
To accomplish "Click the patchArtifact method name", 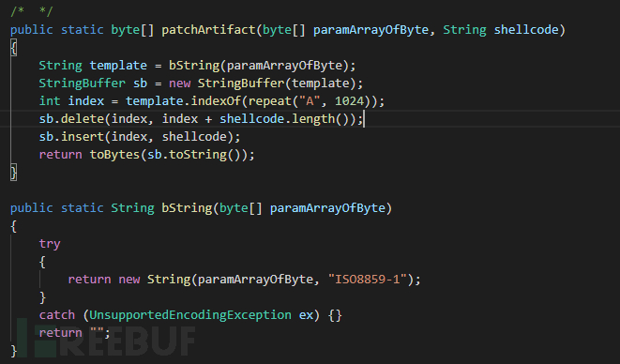I will pyautogui.click(x=208, y=30).
